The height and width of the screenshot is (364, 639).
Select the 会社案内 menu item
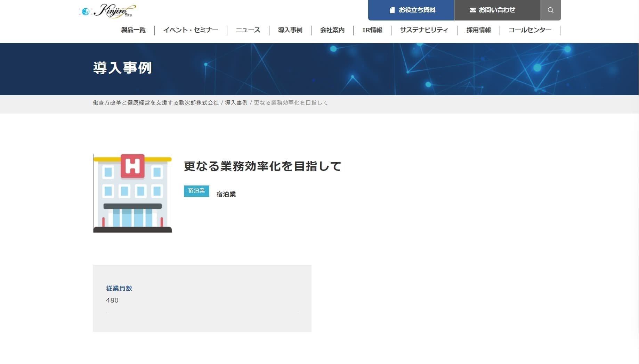click(332, 30)
